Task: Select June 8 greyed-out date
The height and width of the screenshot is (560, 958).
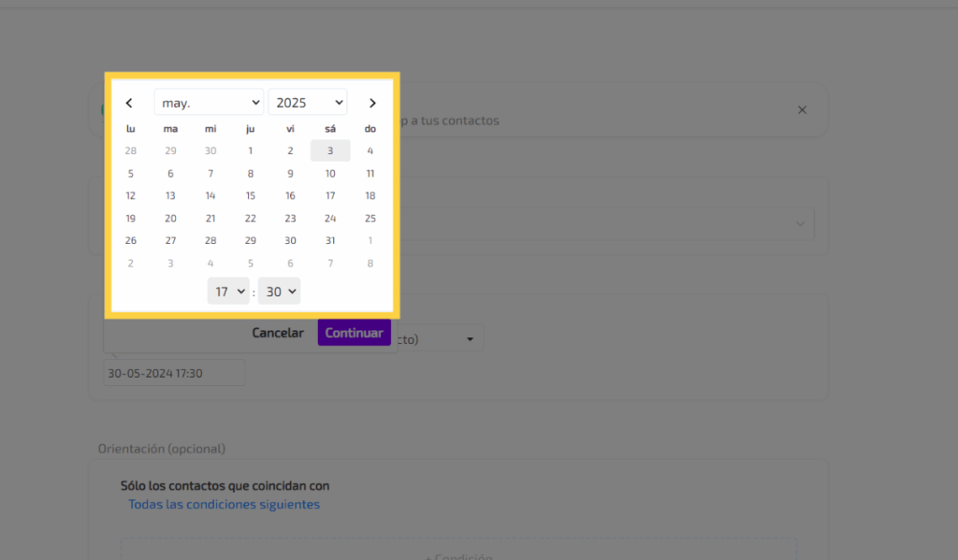Action: pyautogui.click(x=370, y=263)
